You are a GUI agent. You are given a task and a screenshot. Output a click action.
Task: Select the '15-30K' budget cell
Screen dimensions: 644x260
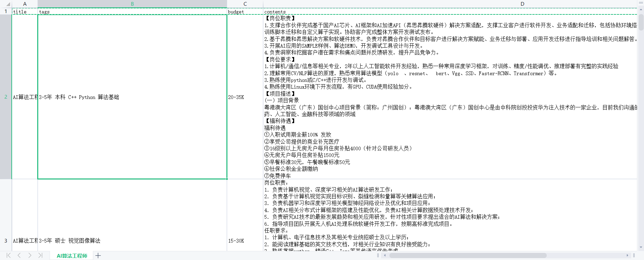245,215
